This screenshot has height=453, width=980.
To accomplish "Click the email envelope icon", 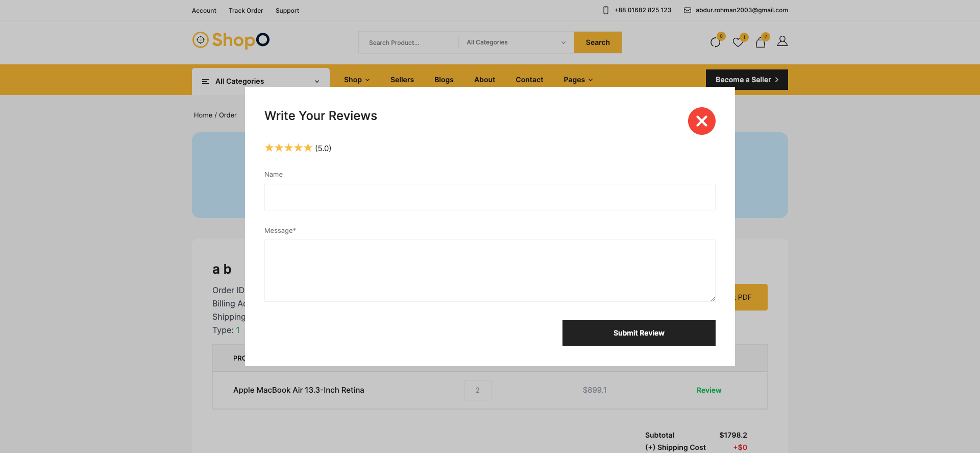I will click(687, 10).
